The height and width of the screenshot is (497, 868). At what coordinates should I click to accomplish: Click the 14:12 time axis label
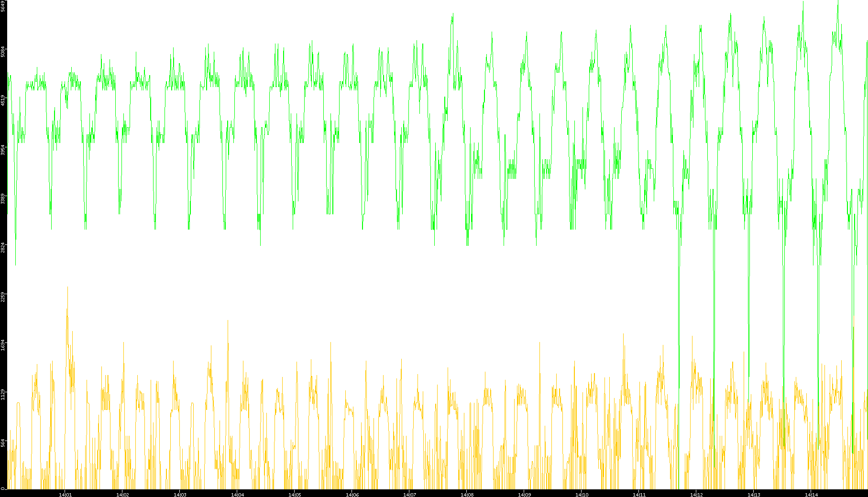pos(697,495)
